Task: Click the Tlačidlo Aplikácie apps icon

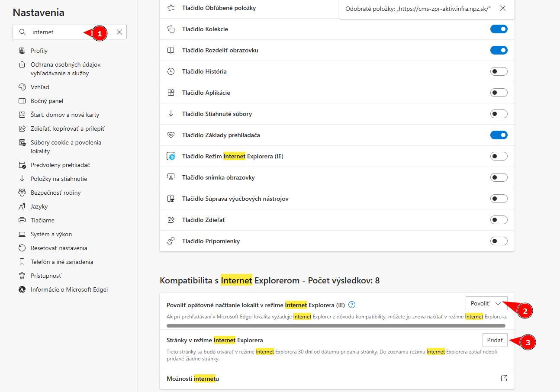Action: [x=171, y=93]
